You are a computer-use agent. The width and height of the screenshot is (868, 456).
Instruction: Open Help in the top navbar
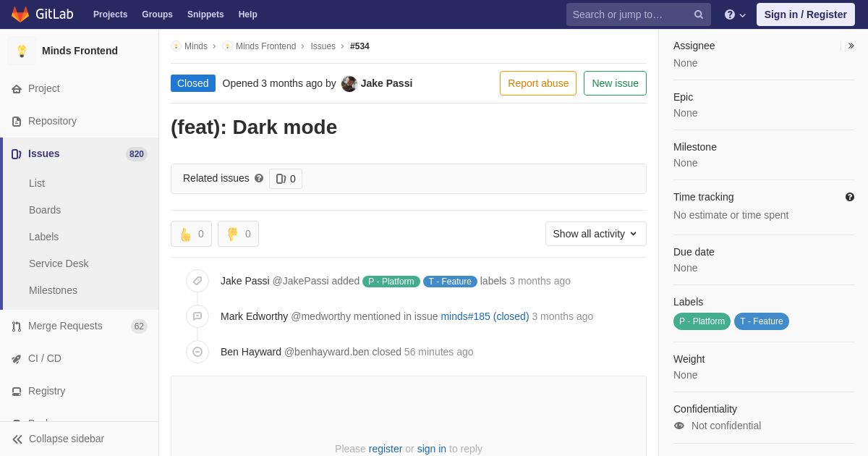point(248,14)
